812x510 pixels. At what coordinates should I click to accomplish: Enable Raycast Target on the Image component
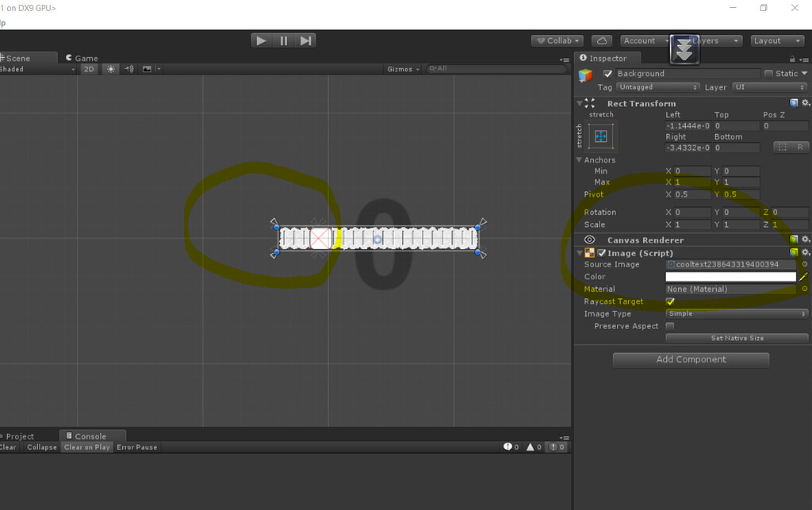click(x=668, y=301)
